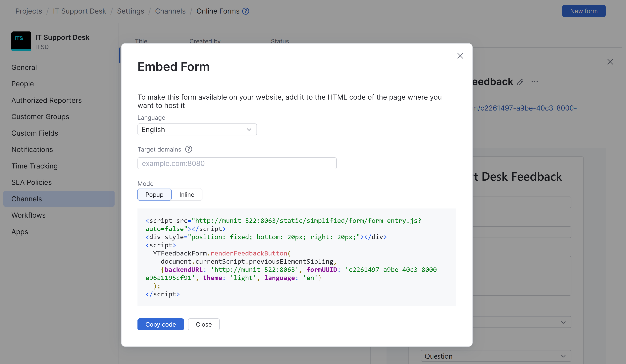This screenshot has width=626, height=364.
Task: Open SLA Policies settings
Action: tap(31, 182)
